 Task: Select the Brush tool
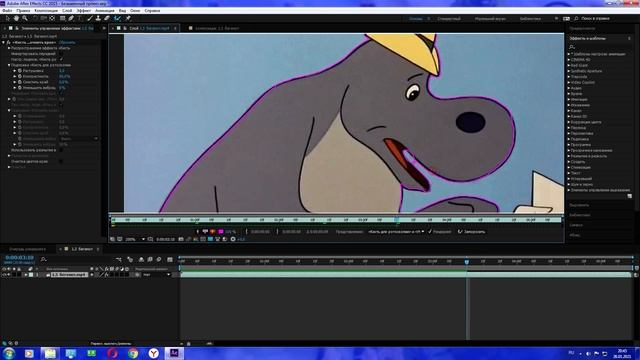(x=90, y=18)
